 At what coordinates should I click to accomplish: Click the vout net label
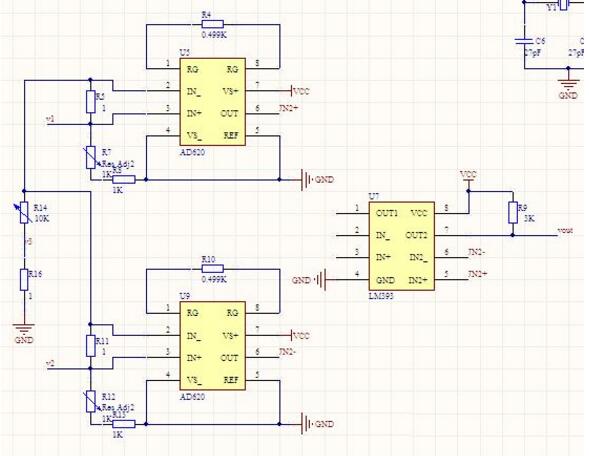(x=565, y=230)
